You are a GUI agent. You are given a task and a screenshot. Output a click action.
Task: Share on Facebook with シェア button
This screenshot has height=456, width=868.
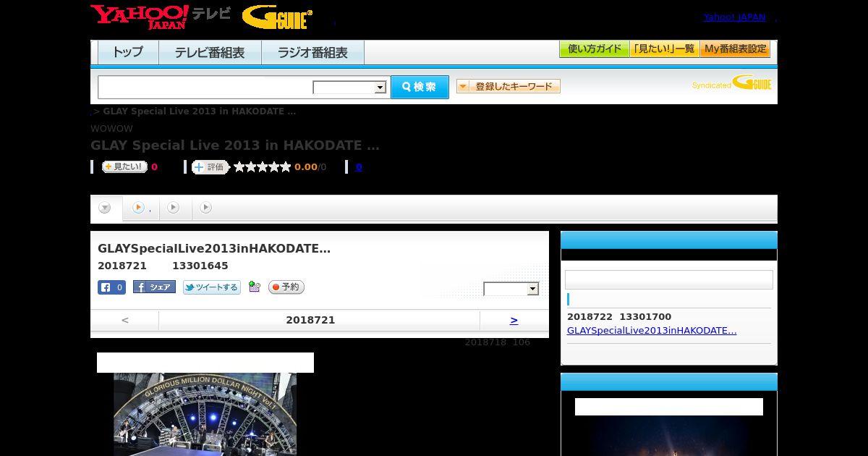click(154, 287)
